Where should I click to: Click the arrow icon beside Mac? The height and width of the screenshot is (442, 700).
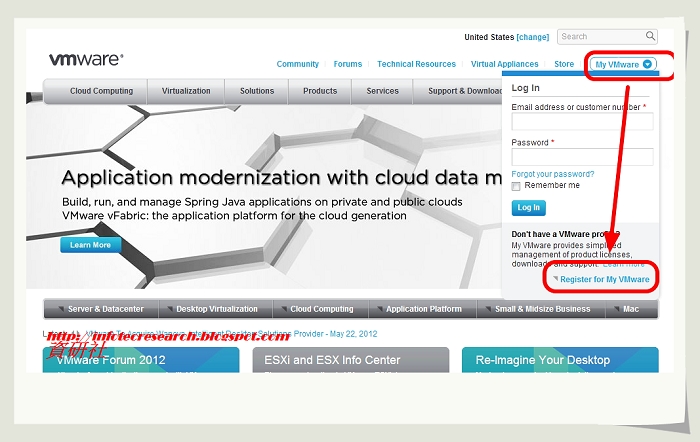(617, 309)
